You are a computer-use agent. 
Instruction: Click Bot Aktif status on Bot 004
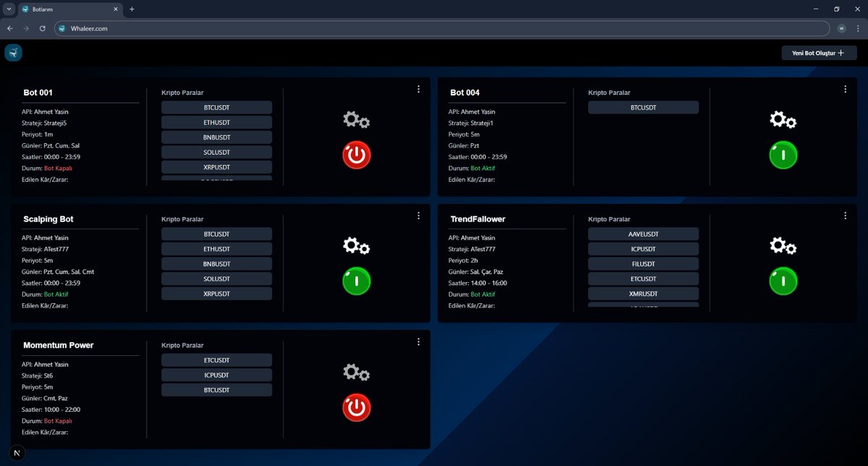point(484,169)
